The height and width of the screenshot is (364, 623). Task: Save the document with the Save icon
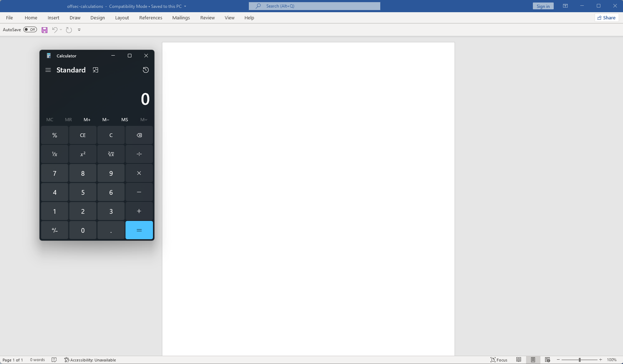pyautogui.click(x=44, y=30)
